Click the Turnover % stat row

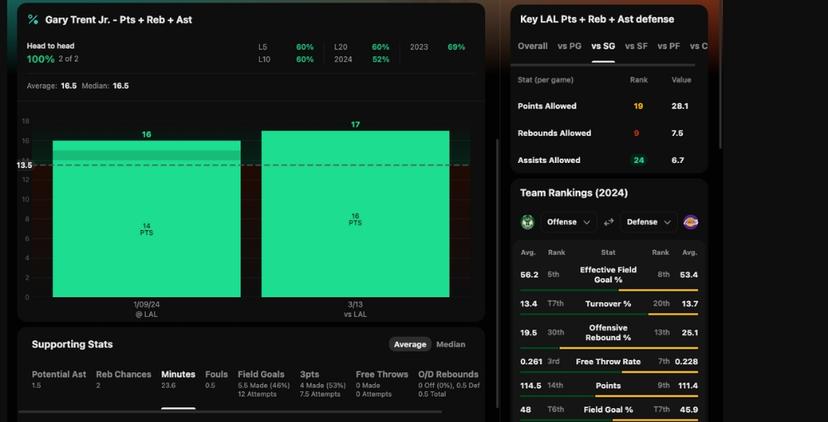click(x=608, y=305)
